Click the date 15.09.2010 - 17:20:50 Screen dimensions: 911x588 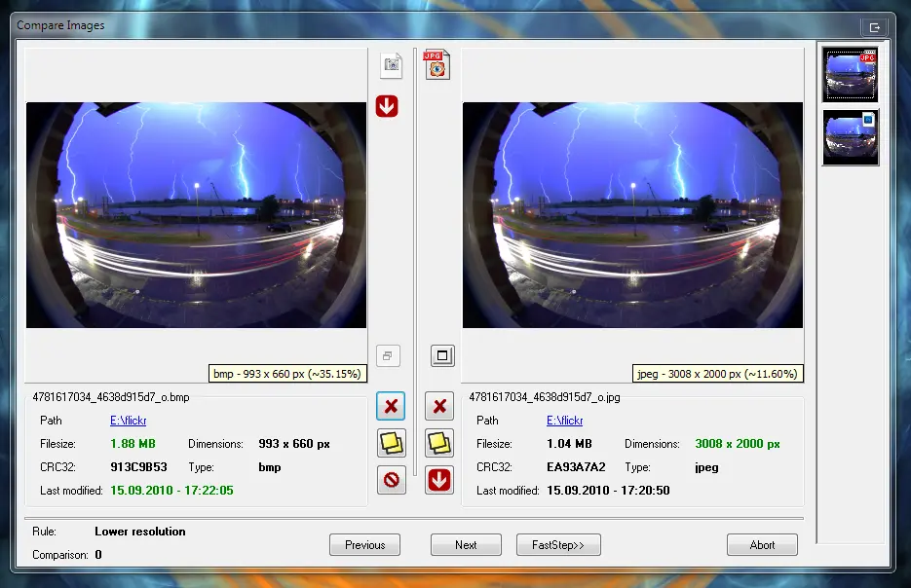[x=608, y=490]
